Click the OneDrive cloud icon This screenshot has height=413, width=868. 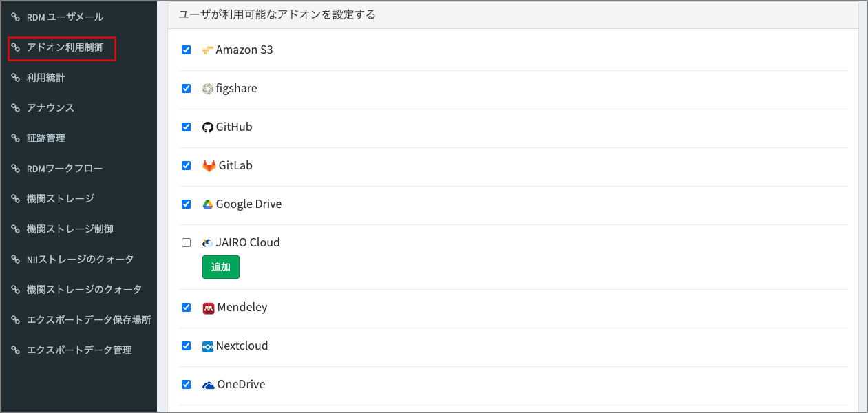pyautogui.click(x=207, y=384)
